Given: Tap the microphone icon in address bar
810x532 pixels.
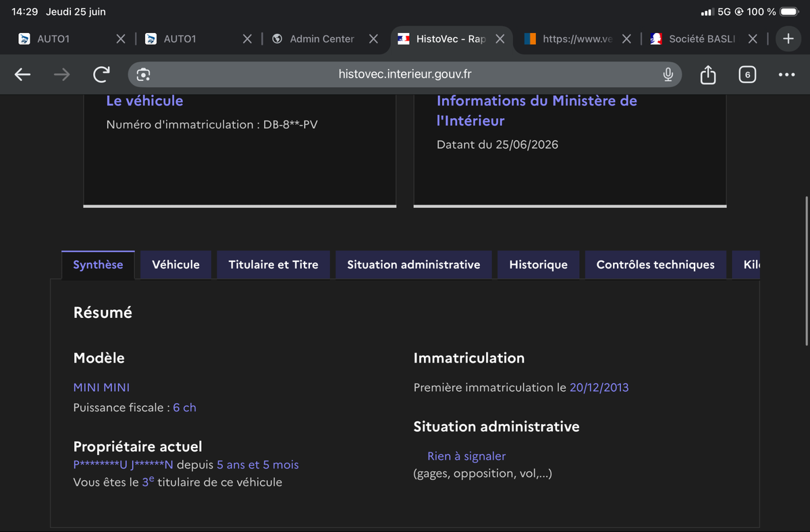Looking at the screenshot, I should point(668,74).
